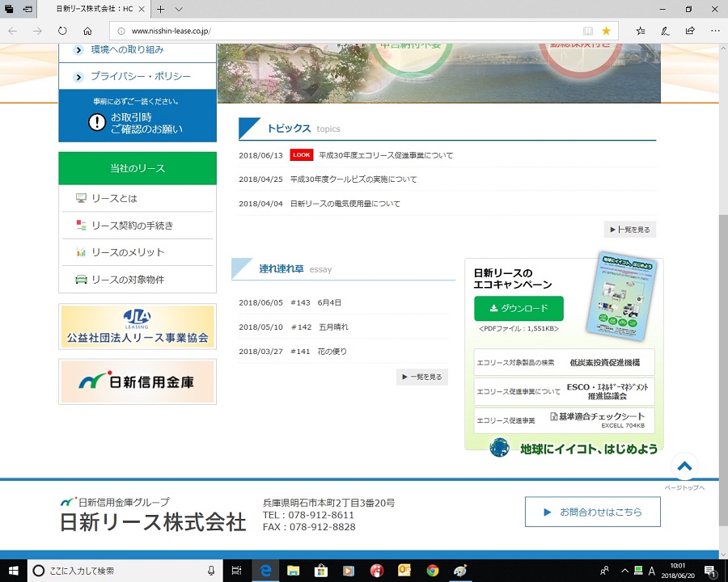The image size is (728, 582).
Task: Click the vertical scrollbar thumb
Action: (723, 371)
